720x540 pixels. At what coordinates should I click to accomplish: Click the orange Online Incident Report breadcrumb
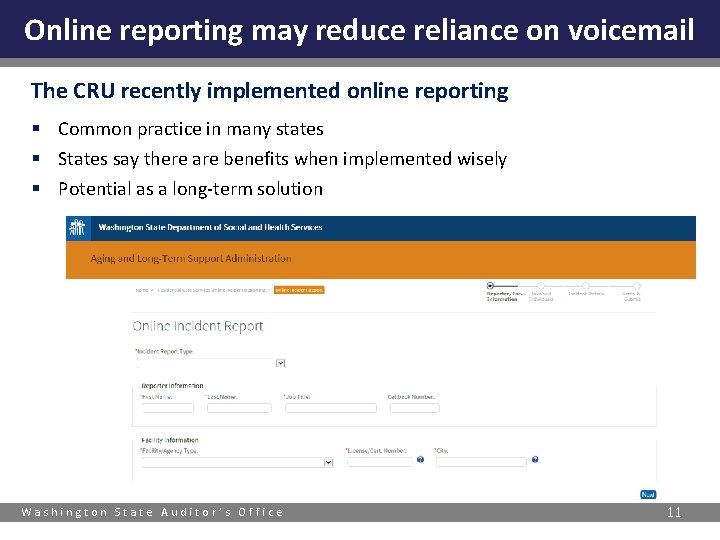pos(299,290)
